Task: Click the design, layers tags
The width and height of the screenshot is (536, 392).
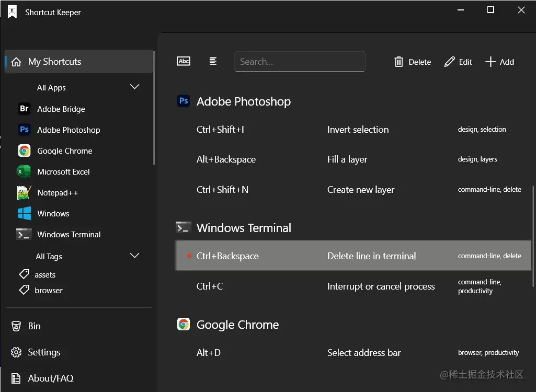Action: coord(477,159)
